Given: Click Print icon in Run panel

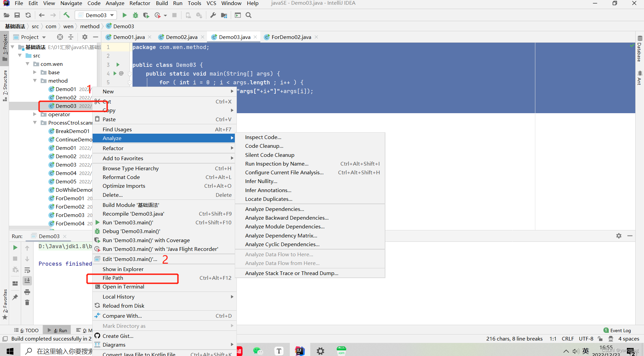Looking at the screenshot, I should coord(27,292).
